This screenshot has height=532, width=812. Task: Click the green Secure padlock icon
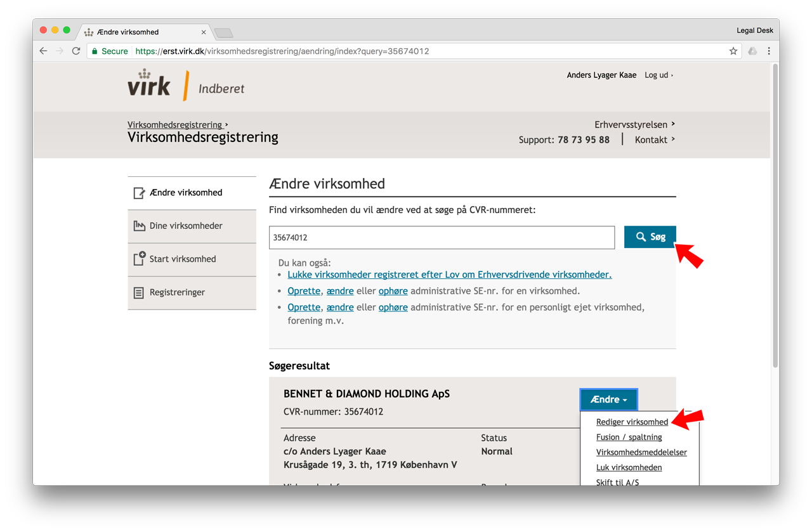[x=95, y=51]
